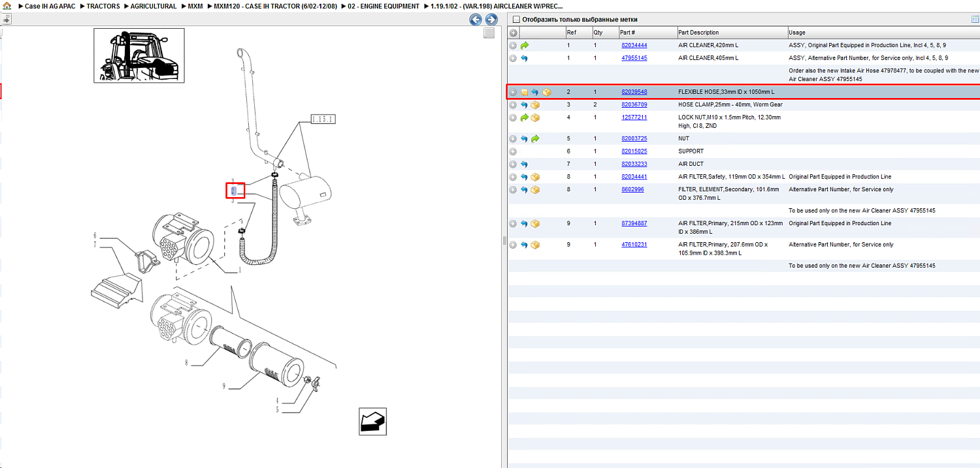The image size is (980, 468).
Task: Go to the Home icon in breadcrumb
Action: coord(7,6)
